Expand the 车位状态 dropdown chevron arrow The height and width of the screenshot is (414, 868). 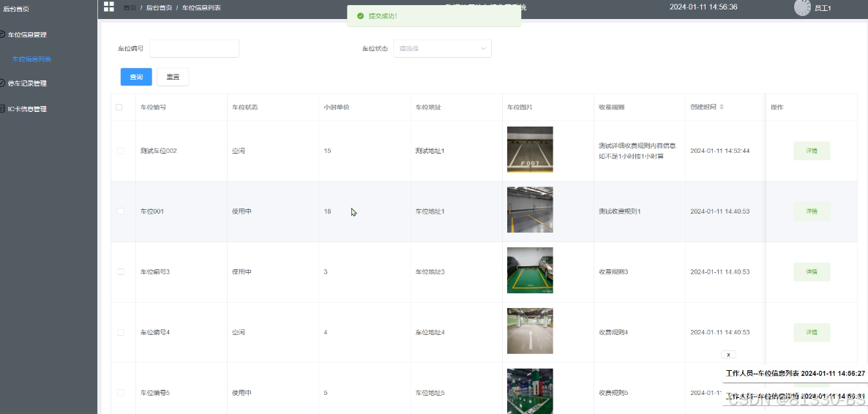coord(483,49)
